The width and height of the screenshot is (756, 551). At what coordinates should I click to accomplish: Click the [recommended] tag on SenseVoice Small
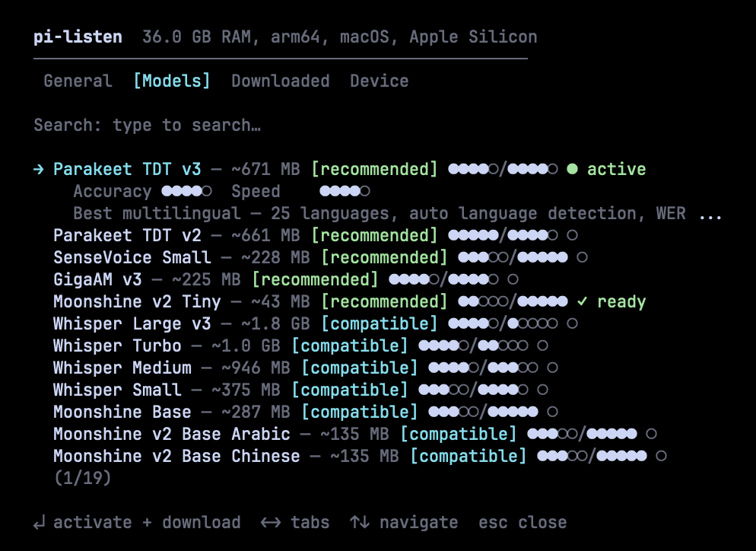[x=384, y=258]
